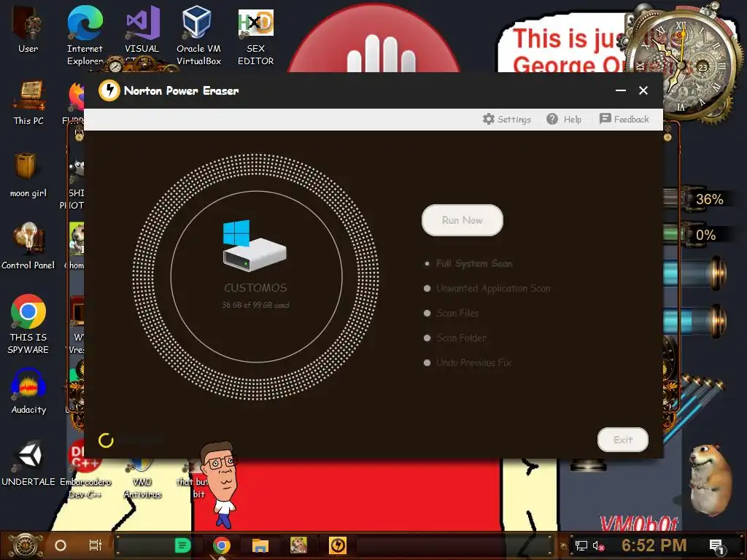747x560 pixels.
Task: Click the 6:52 PM taskbar clock
Action: [654, 545]
